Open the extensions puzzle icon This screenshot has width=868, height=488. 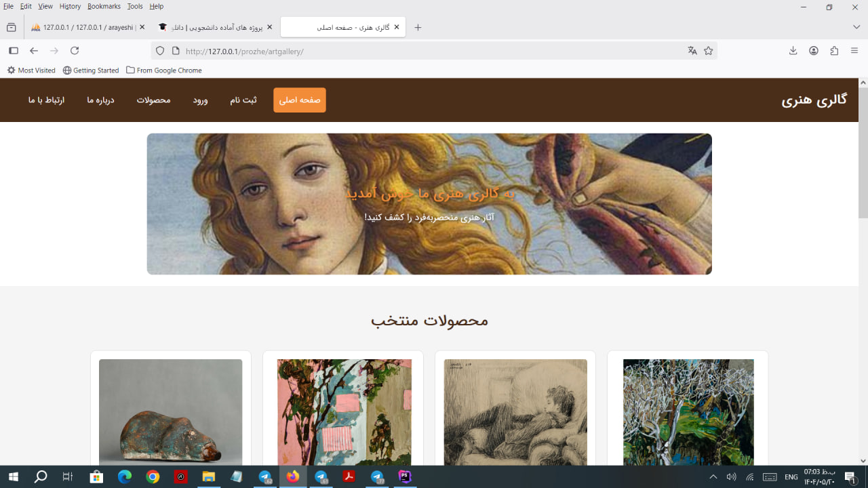pyautogui.click(x=834, y=51)
